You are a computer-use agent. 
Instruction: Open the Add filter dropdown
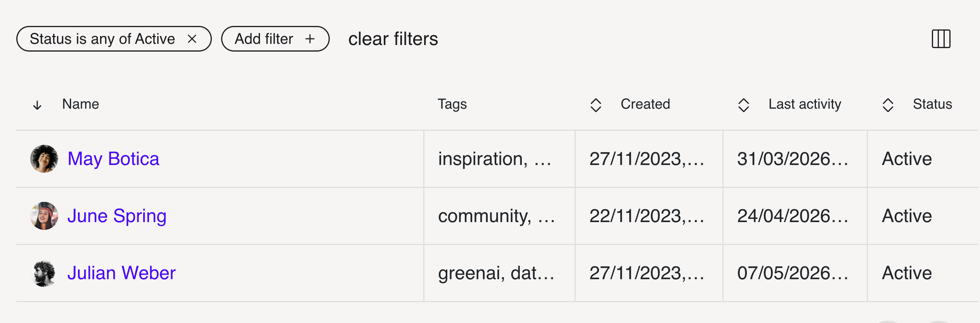(275, 39)
